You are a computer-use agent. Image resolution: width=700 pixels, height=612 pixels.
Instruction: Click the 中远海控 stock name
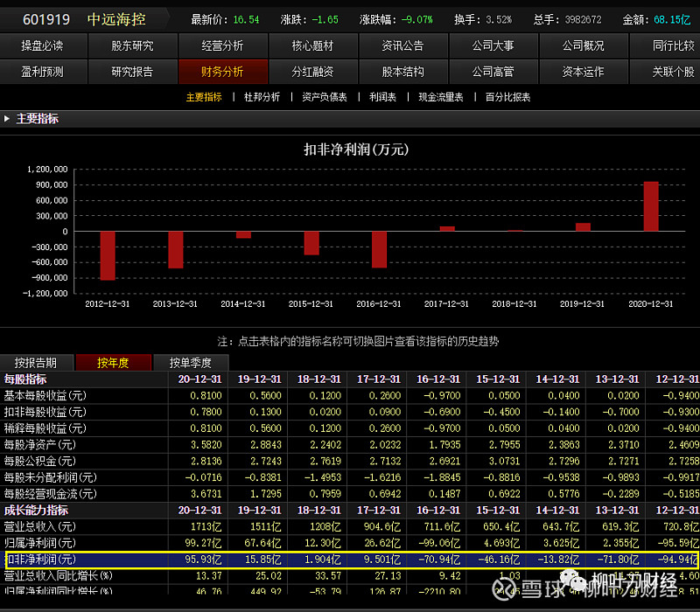point(116,19)
